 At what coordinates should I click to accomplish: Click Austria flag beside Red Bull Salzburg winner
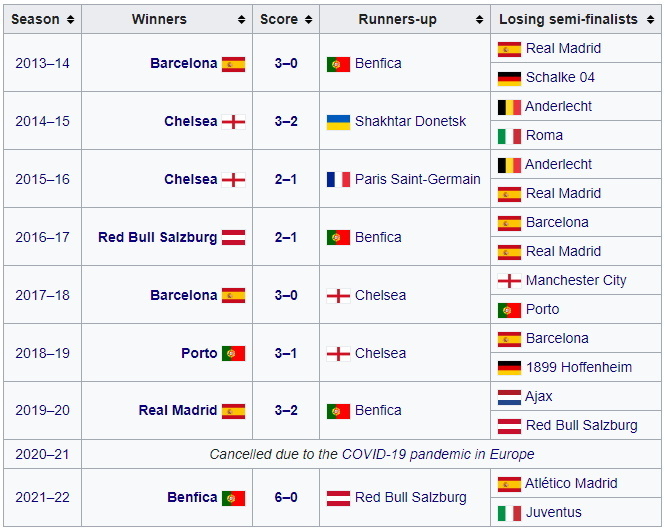click(234, 238)
